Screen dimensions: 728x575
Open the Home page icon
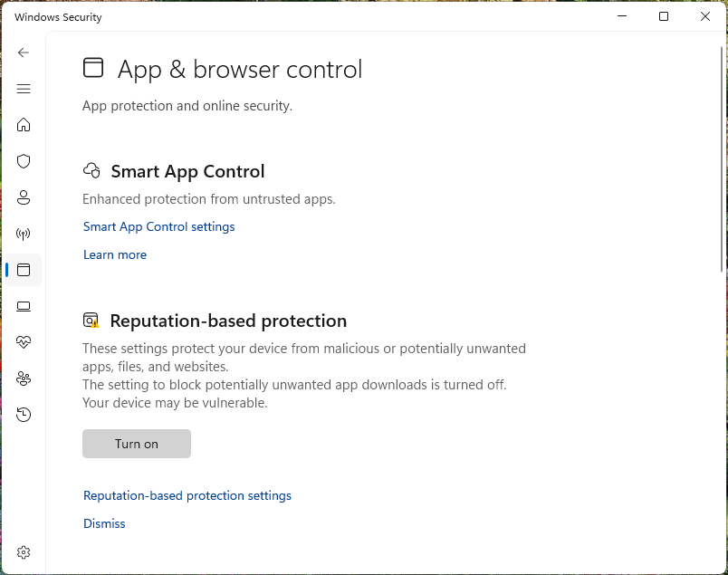tap(24, 125)
